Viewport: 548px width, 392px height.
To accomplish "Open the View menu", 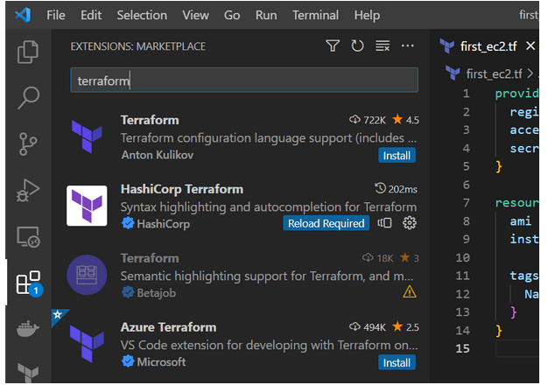I will pos(196,16).
